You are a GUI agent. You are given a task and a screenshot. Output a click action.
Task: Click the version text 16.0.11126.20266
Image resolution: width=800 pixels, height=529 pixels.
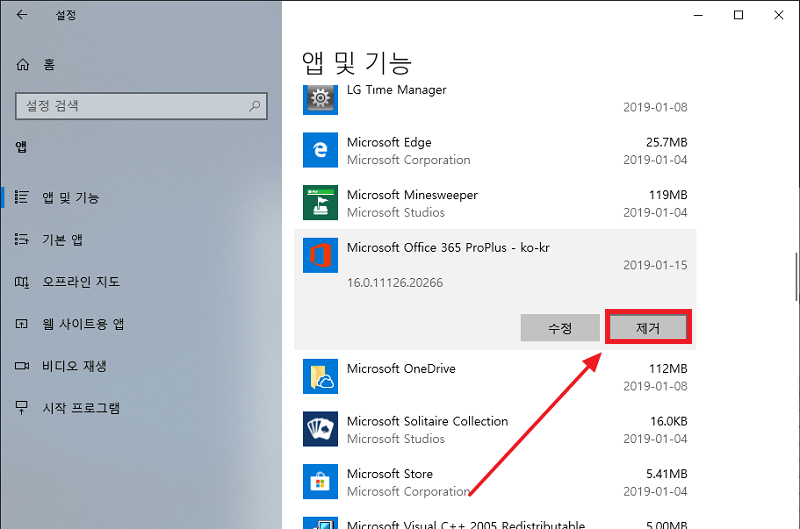coord(395,283)
